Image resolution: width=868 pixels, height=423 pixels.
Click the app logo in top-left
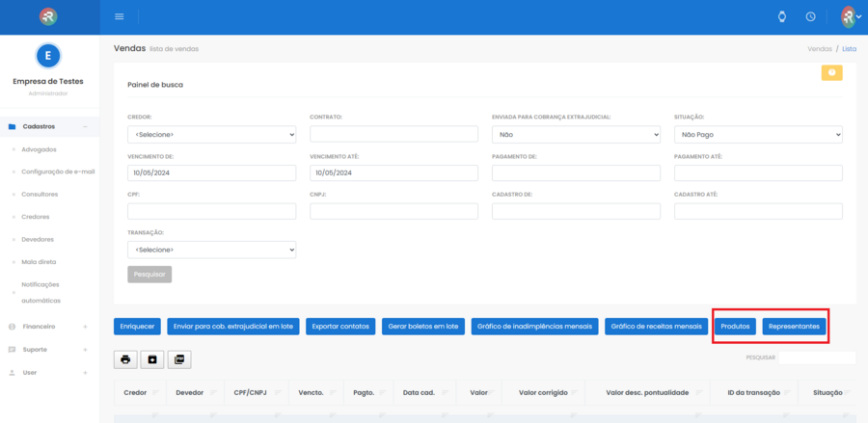pos(48,16)
